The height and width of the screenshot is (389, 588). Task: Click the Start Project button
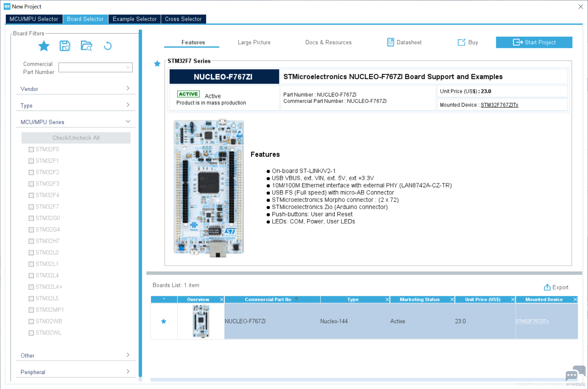coord(534,42)
